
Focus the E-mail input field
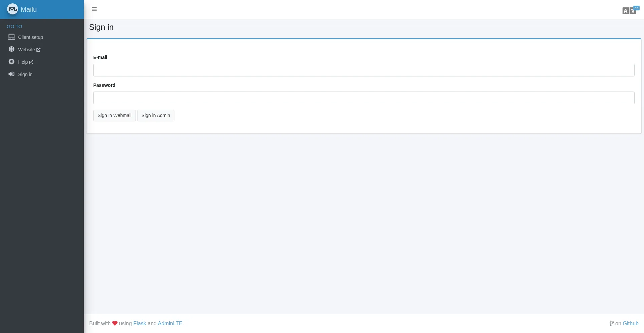point(364,70)
